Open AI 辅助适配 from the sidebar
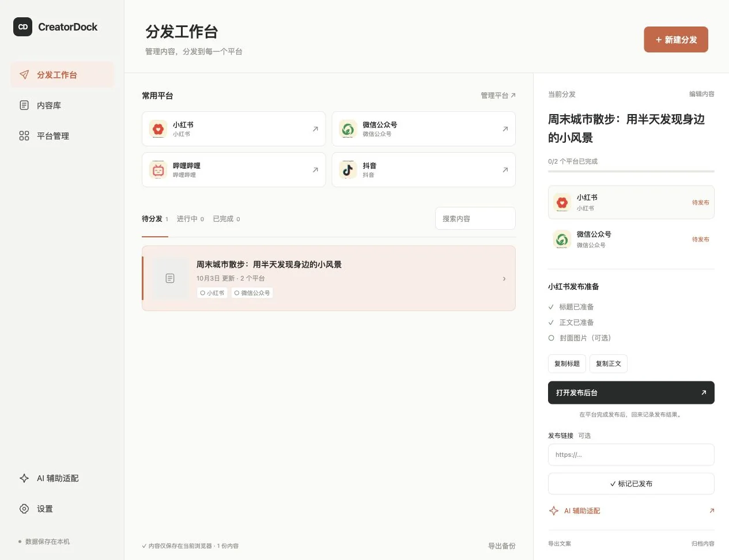Image resolution: width=729 pixels, height=560 pixels. (63, 478)
